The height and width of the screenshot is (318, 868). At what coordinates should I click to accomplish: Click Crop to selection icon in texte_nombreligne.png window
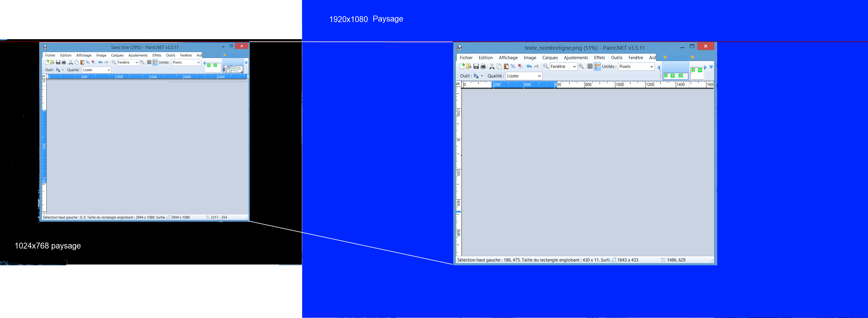click(513, 66)
